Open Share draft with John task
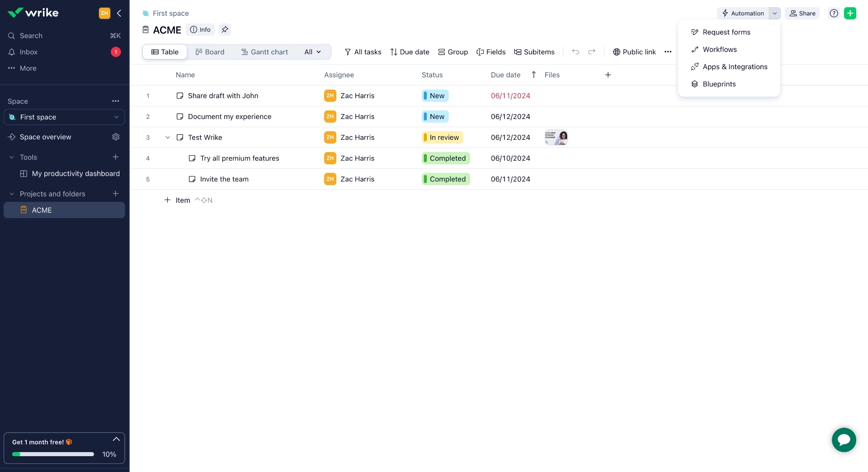This screenshot has height=472, width=868. [x=223, y=96]
